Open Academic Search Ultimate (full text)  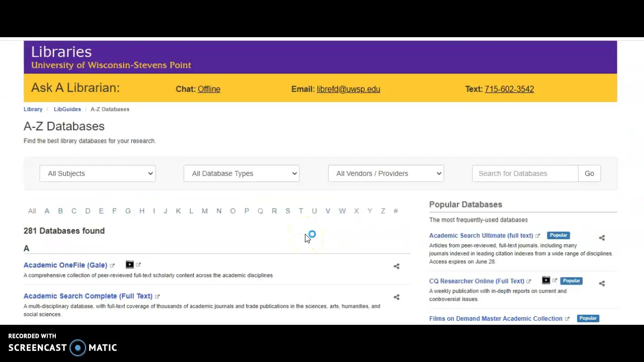pyautogui.click(x=481, y=235)
